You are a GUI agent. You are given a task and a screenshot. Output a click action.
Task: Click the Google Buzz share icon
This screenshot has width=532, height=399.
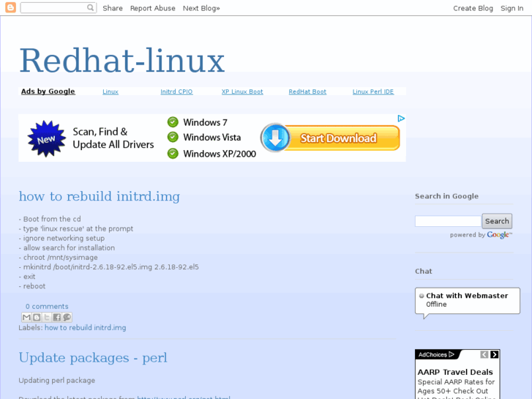tap(67, 317)
